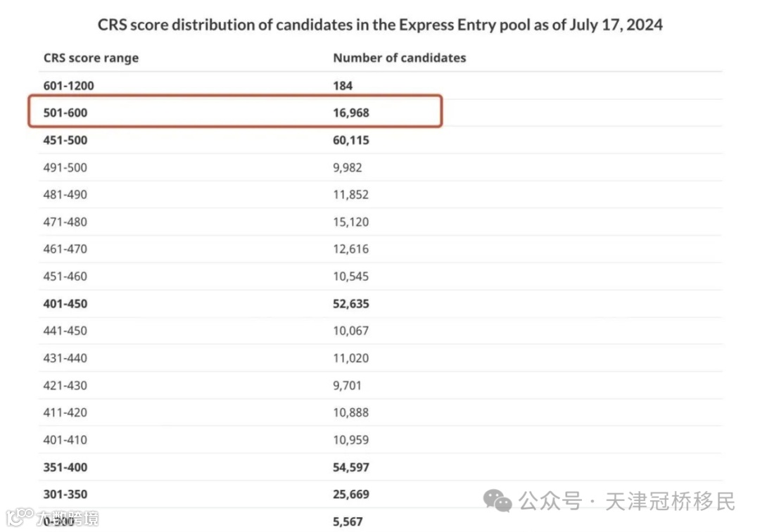Select the 481-490 sub-range row
Image resolution: width=760 pixels, height=532 pixels.
[65, 195]
